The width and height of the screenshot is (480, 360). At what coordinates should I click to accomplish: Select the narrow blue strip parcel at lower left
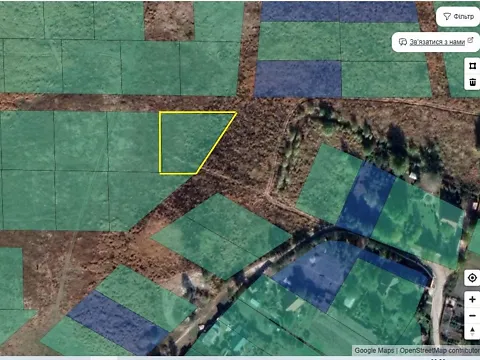[117, 322]
